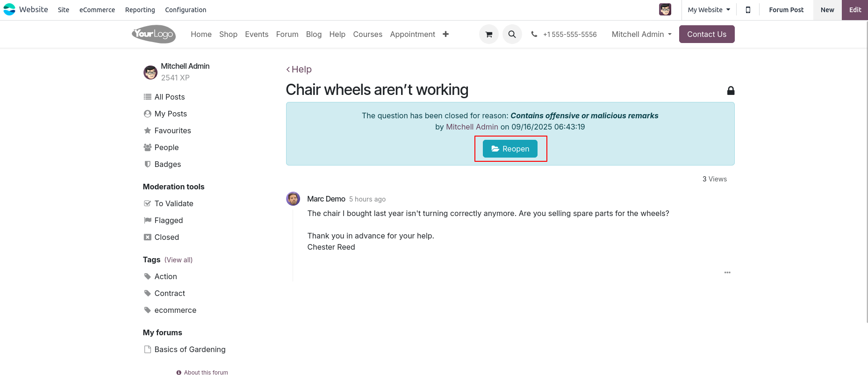Click the admin avatar in top bar
This screenshot has height=375, width=868.
tap(665, 10)
